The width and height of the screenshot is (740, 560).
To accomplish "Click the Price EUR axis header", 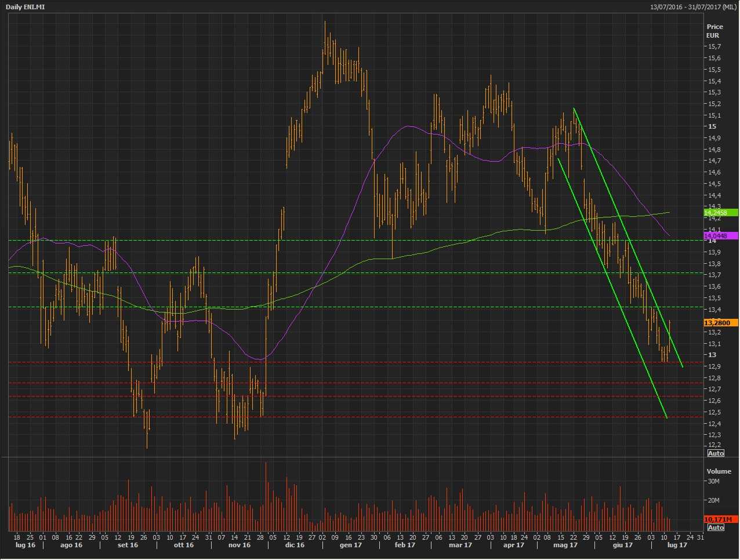I will coord(714,31).
